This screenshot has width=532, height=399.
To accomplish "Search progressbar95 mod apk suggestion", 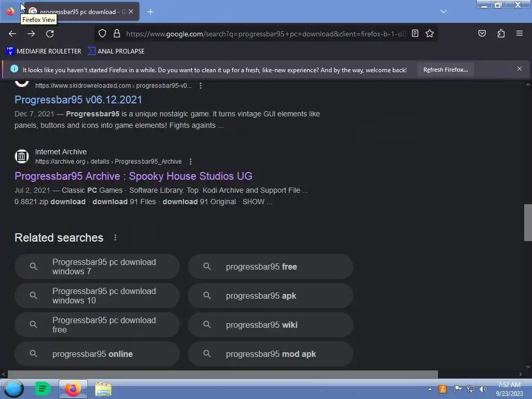I will pos(271,354).
